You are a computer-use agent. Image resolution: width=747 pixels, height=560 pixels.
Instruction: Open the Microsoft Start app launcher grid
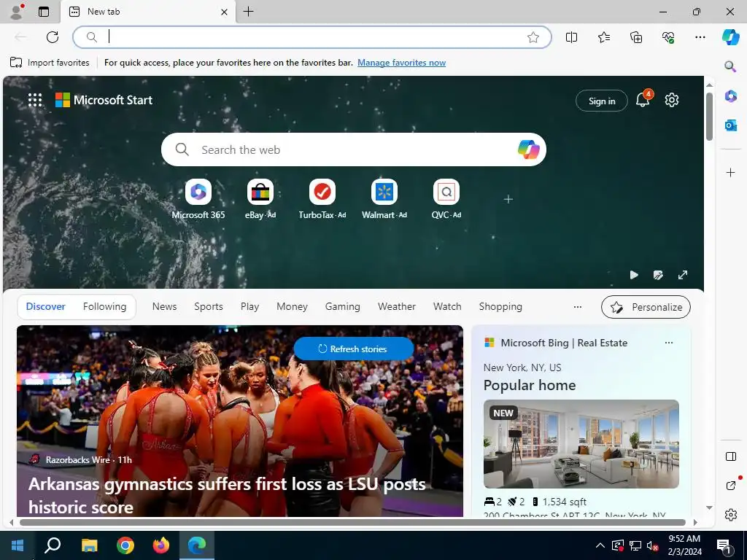[35, 100]
